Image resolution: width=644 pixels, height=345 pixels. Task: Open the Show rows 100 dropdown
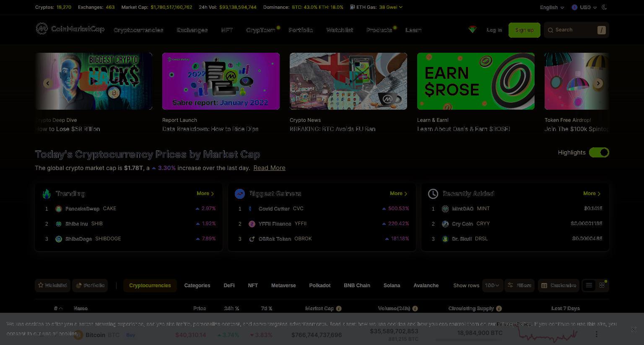pyautogui.click(x=492, y=286)
